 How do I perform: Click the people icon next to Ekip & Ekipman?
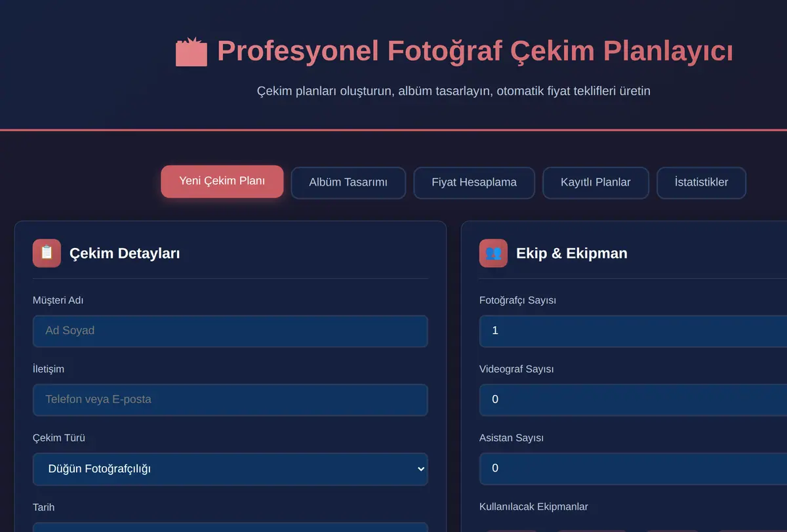[493, 253]
